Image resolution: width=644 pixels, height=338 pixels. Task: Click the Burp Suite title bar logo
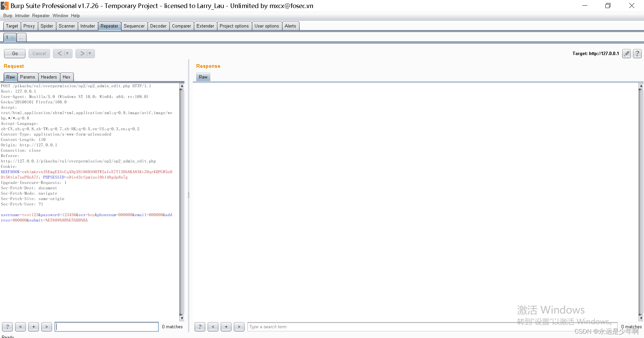click(5, 6)
